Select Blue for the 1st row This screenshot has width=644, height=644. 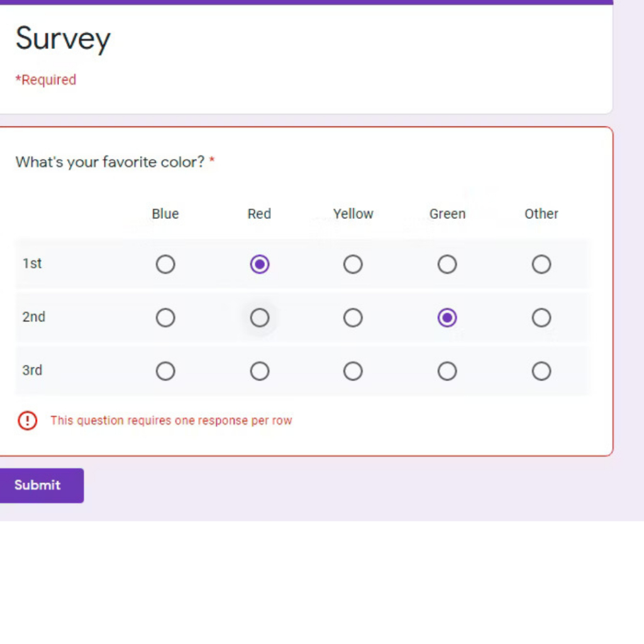tap(165, 264)
